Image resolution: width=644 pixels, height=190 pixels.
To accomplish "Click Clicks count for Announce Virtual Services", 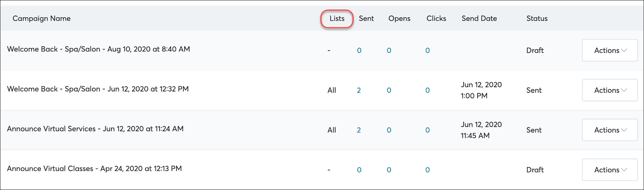I will (427, 130).
